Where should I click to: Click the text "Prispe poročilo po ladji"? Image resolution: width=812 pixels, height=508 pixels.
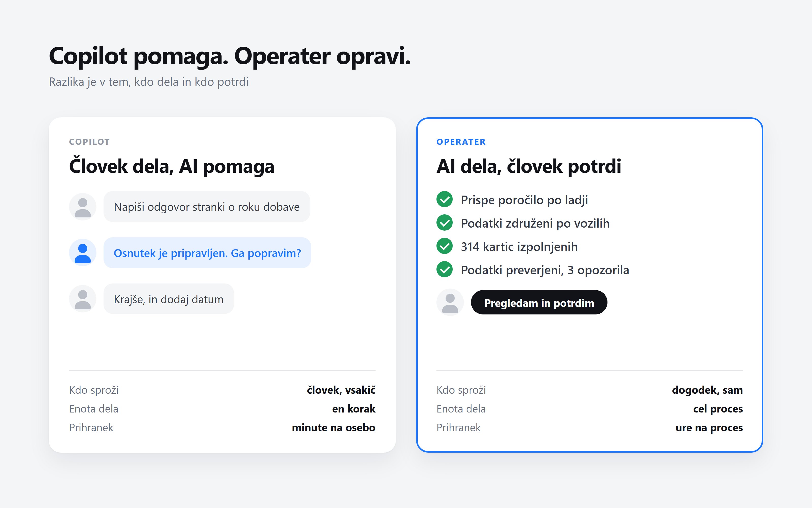click(x=525, y=200)
